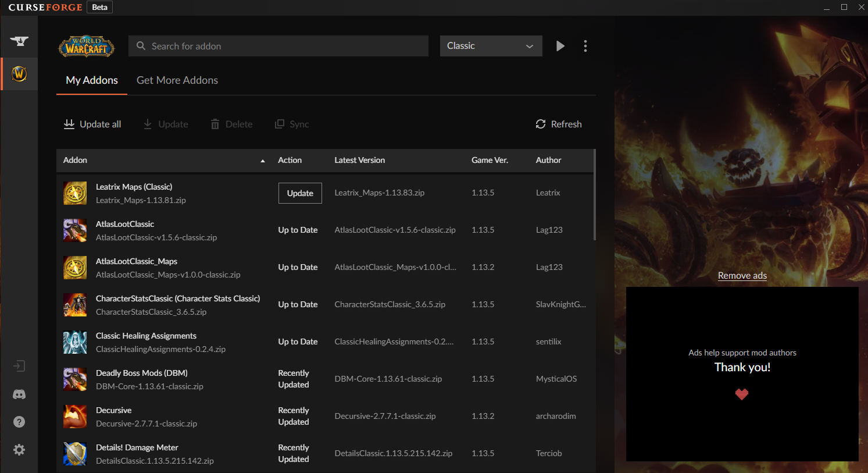Switch to the My Addons tab
868x473 pixels.
coord(92,80)
